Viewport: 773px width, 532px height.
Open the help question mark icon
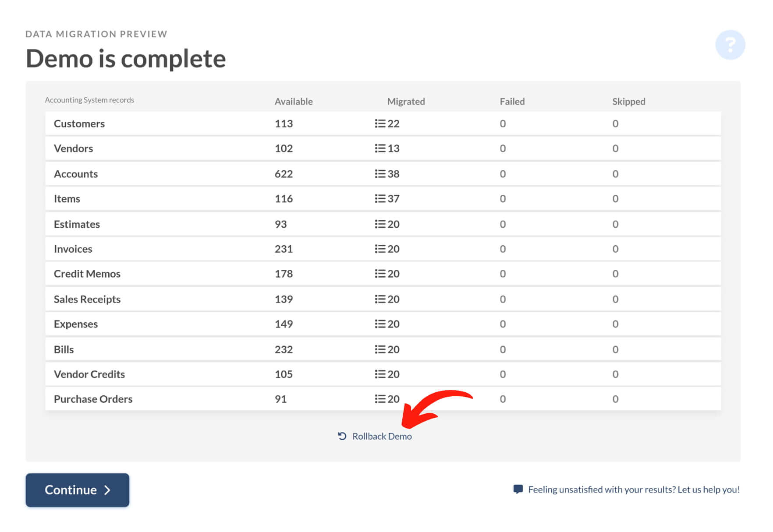(x=730, y=45)
